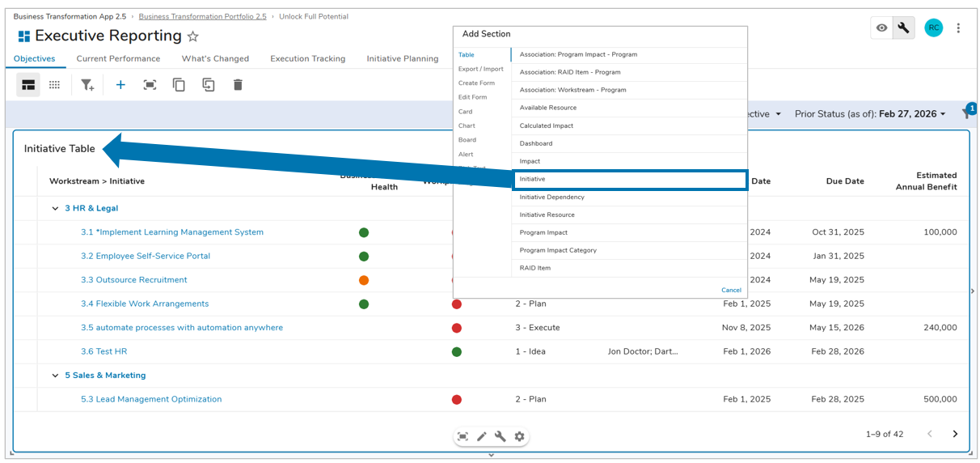Toggle the eye preview mode button
This screenshot has width=980, height=463.
[x=881, y=28]
